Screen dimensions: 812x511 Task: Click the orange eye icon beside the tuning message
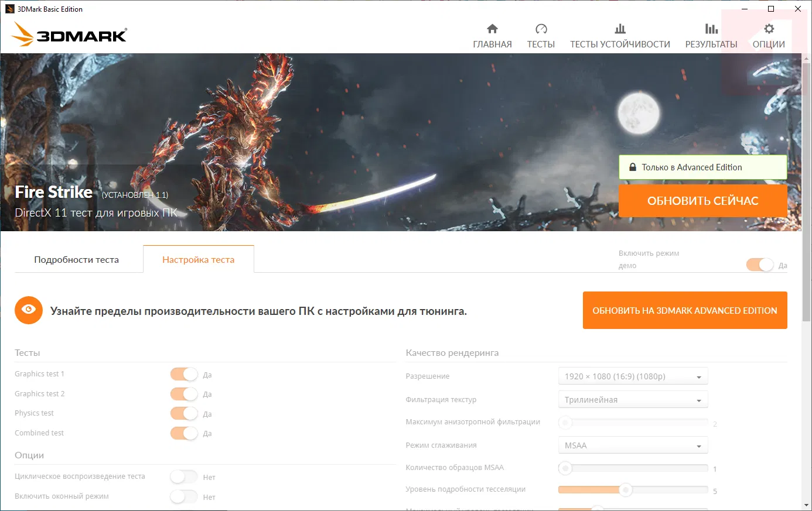[x=29, y=310]
